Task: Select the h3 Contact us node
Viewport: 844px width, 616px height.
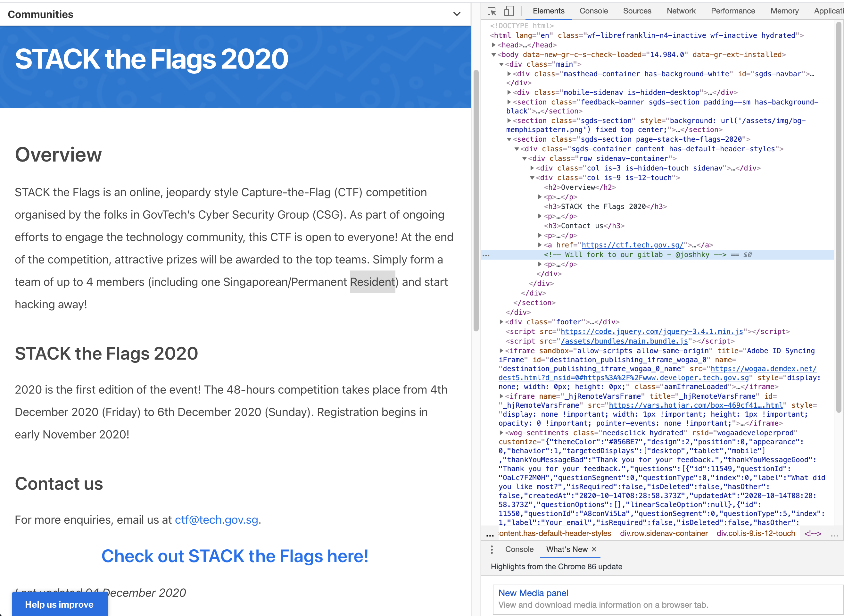Action: [584, 226]
